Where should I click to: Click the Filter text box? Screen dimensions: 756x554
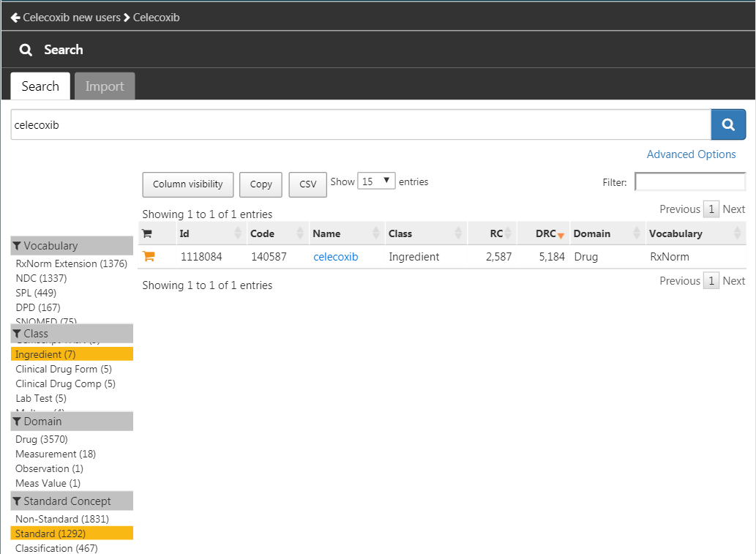click(690, 181)
